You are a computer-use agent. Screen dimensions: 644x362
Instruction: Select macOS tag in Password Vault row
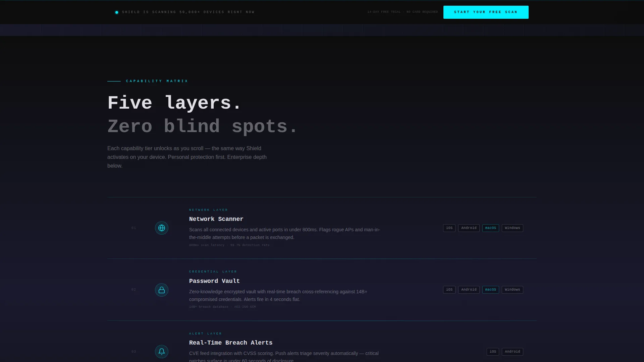pos(490,290)
